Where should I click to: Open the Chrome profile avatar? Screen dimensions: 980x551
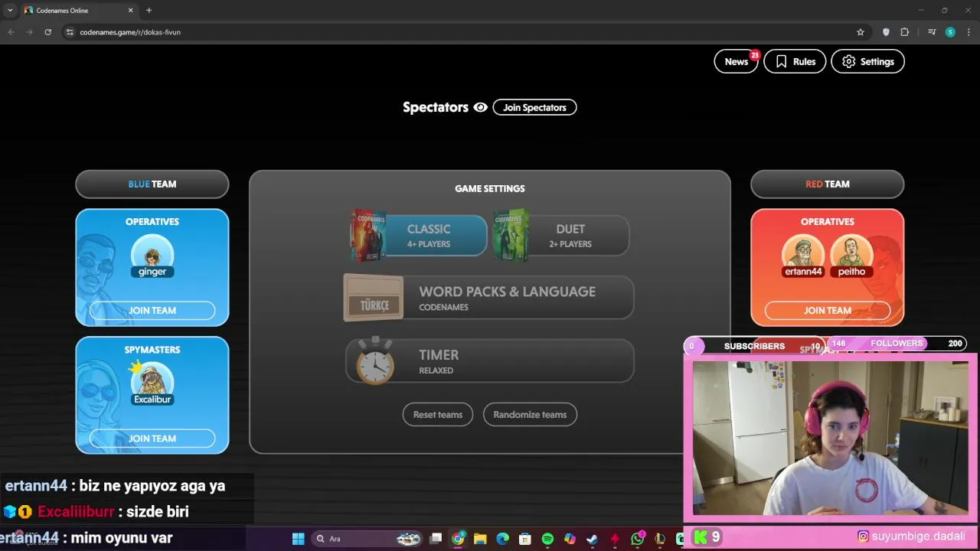pyautogui.click(x=950, y=32)
